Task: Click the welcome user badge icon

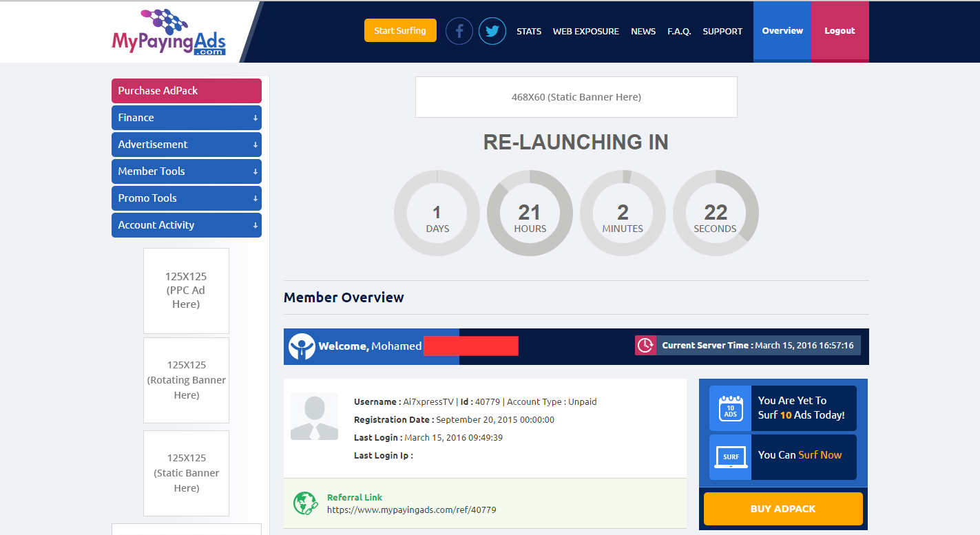Action: coord(302,346)
